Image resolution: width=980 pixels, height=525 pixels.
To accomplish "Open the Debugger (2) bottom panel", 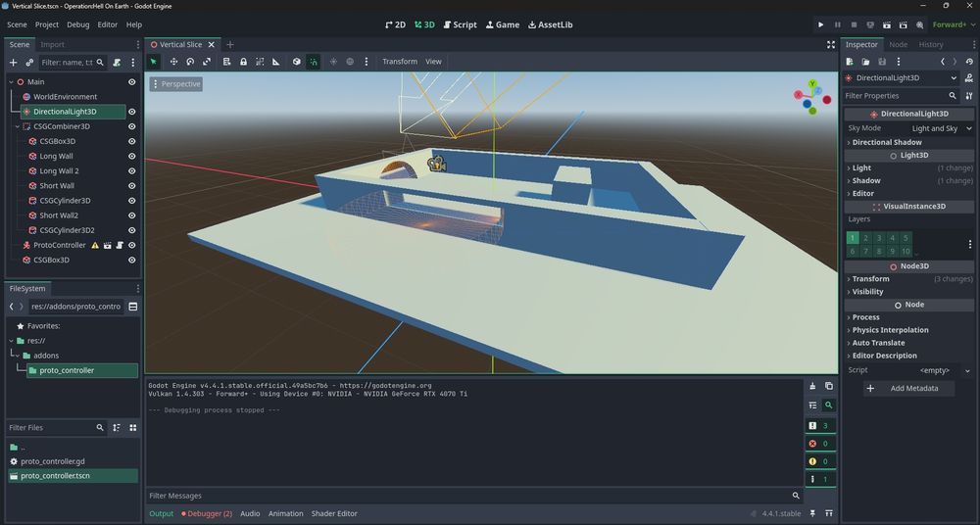I will [x=207, y=514].
